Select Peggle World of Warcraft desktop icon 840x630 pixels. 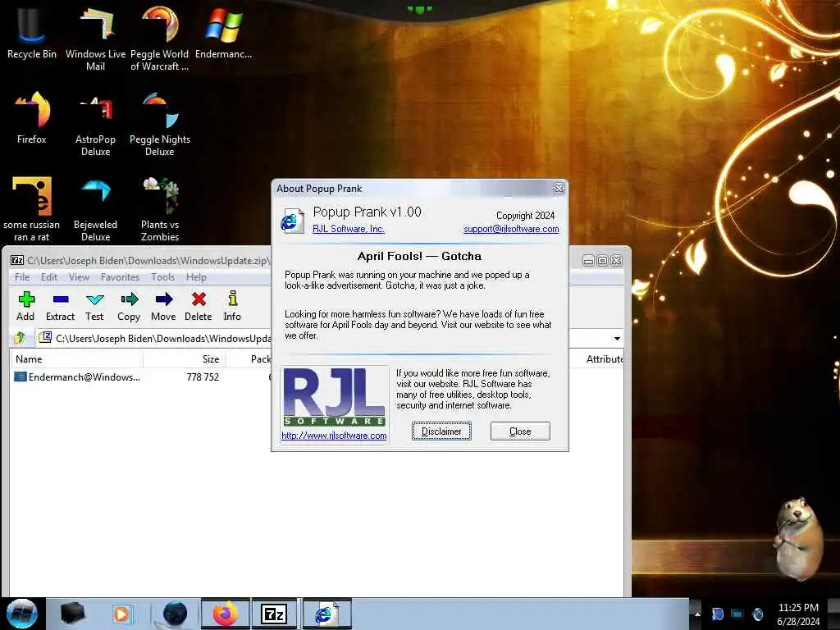(x=160, y=38)
